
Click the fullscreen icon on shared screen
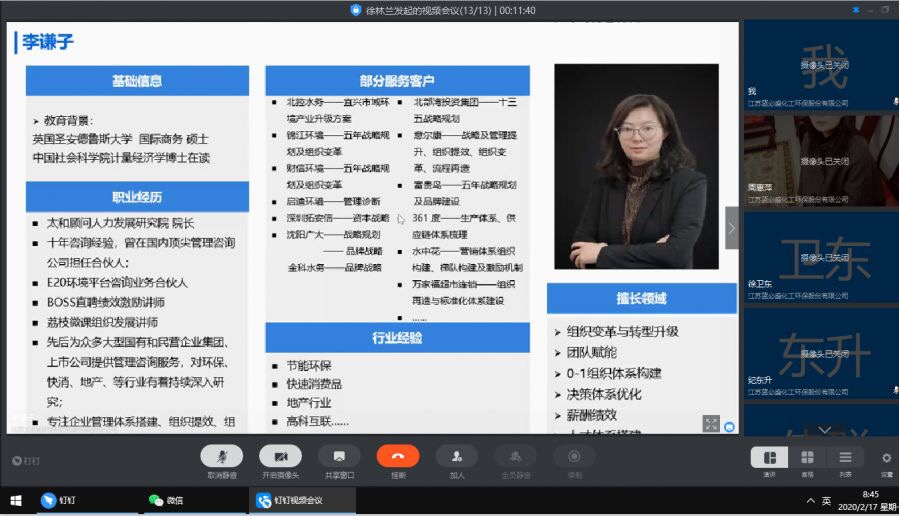pos(711,424)
